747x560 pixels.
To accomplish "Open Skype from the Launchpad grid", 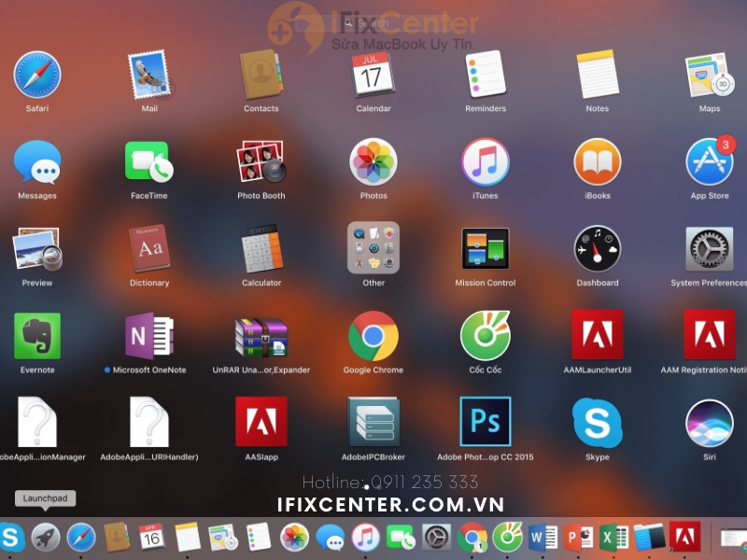I will coord(598,423).
